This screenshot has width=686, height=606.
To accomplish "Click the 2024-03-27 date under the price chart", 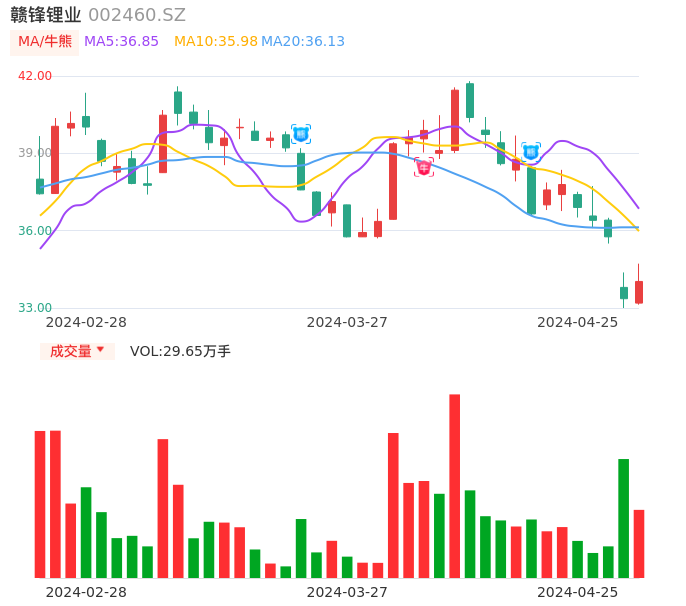I will click(x=347, y=322).
